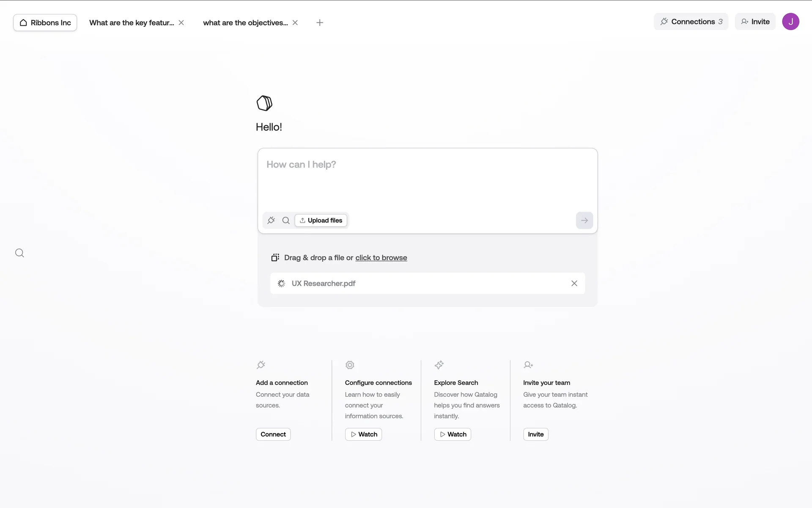Click the Qatalog logo above Hello

(x=264, y=103)
